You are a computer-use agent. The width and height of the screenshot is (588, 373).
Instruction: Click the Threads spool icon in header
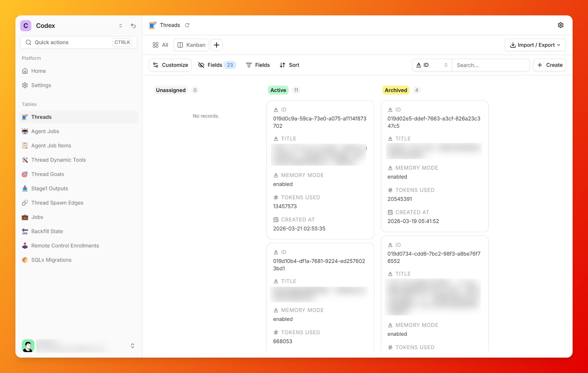152,25
